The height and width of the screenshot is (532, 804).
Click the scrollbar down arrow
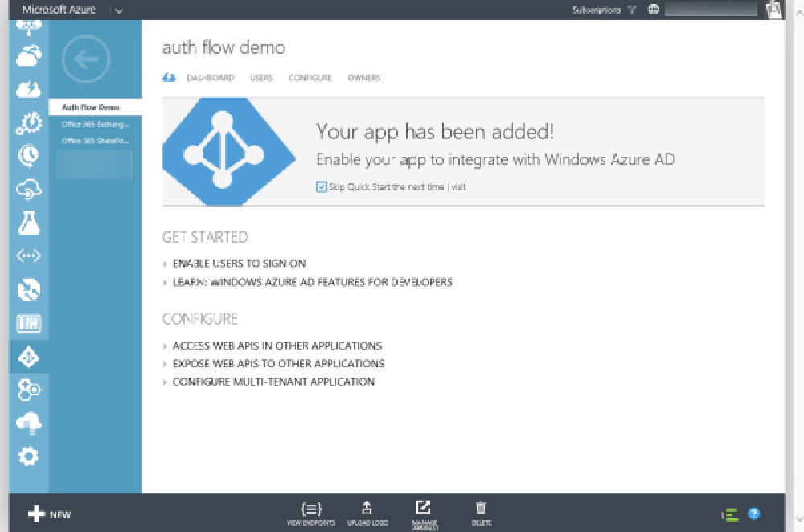pyautogui.click(x=798, y=519)
